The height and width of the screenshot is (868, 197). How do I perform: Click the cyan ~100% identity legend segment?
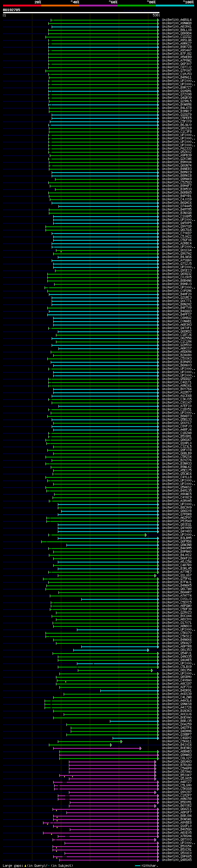(175, 6)
